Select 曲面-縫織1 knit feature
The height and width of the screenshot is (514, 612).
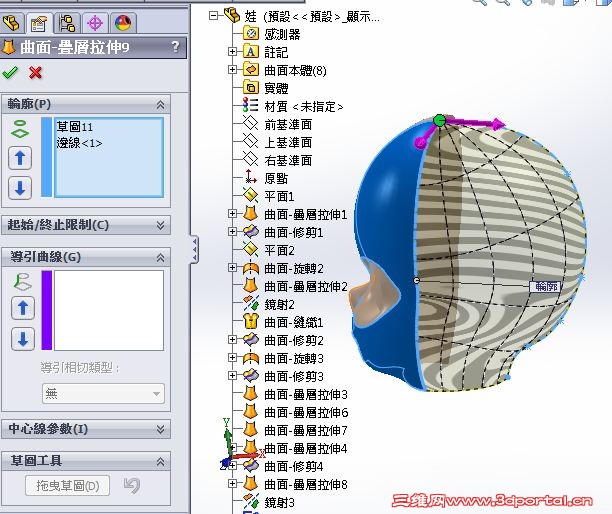tap(294, 322)
